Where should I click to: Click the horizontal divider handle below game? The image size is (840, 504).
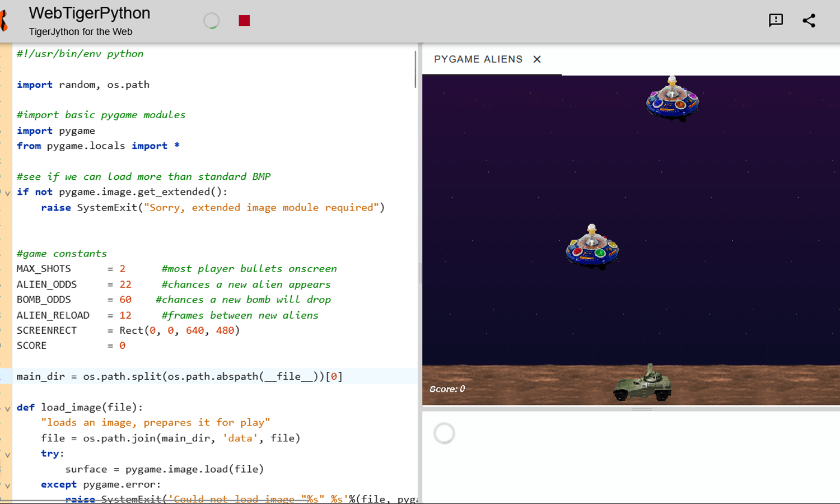642,409
